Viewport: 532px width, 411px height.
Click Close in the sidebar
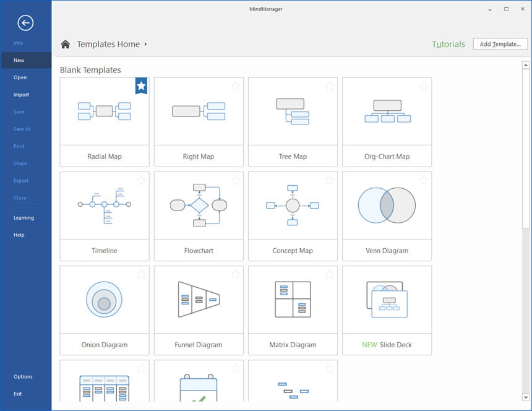point(20,198)
